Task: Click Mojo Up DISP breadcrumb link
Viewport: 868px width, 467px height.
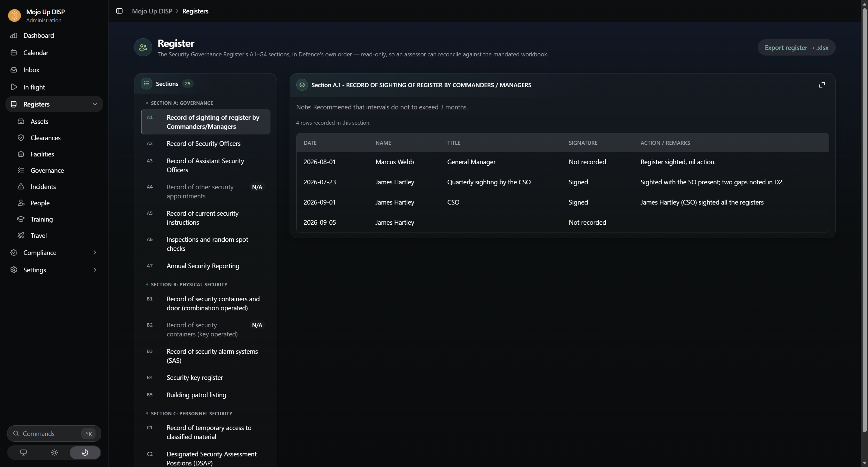Action: (x=152, y=11)
